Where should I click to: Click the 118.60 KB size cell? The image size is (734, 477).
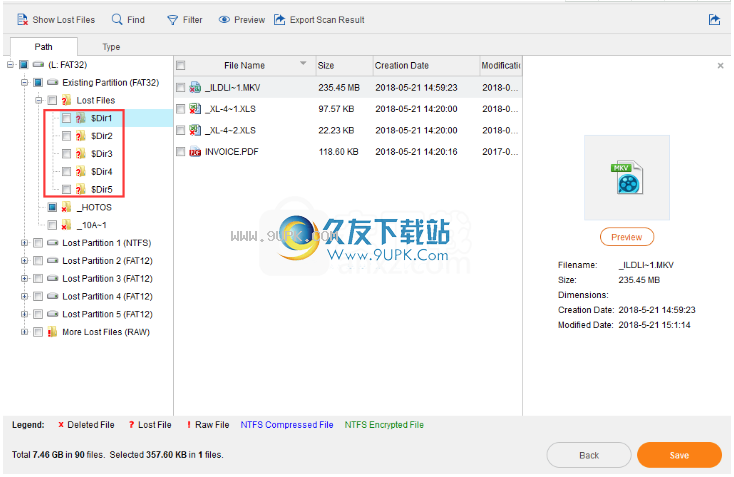338,152
